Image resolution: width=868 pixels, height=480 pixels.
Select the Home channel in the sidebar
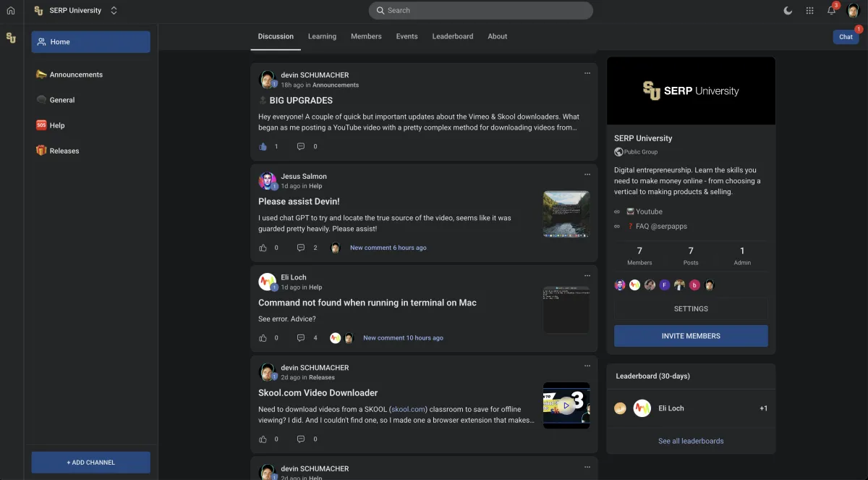(x=90, y=42)
